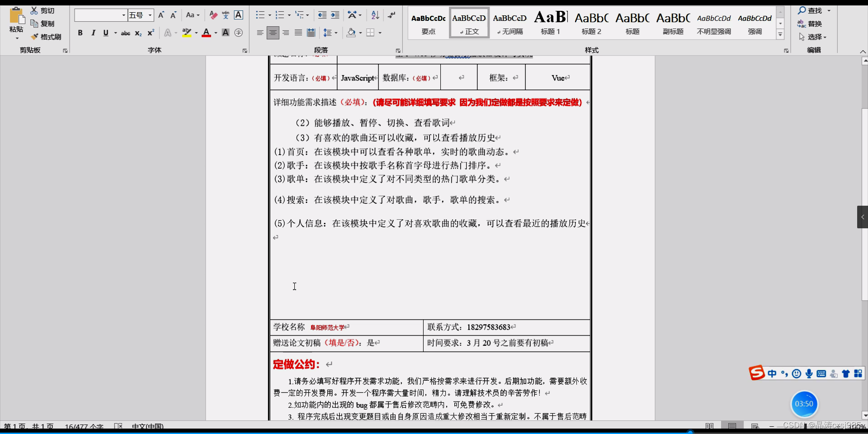Toggle Superscript formatting
Viewport: 868px width, 434px height.
151,33
